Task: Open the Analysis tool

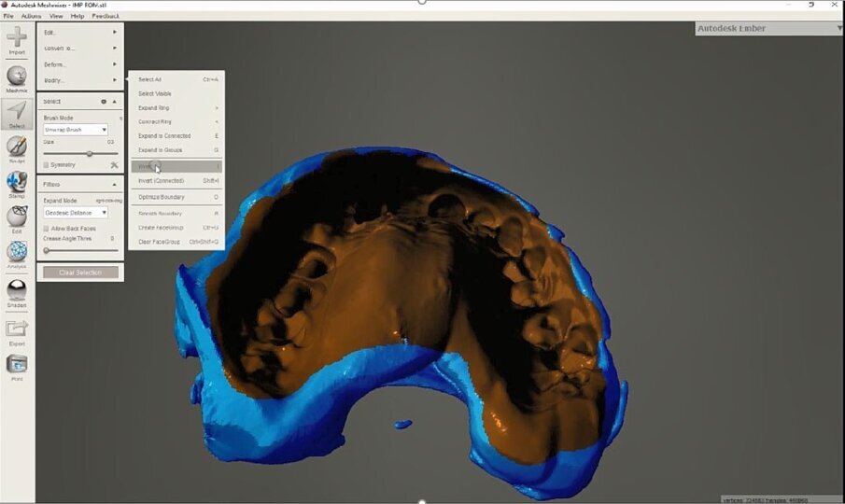Action: tap(17, 255)
